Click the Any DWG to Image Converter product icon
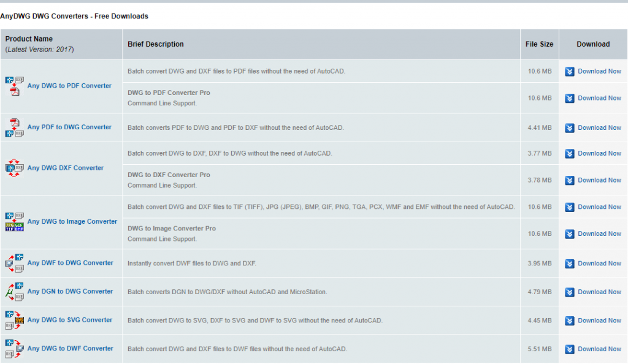This screenshot has width=628, height=364. (15, 222)
